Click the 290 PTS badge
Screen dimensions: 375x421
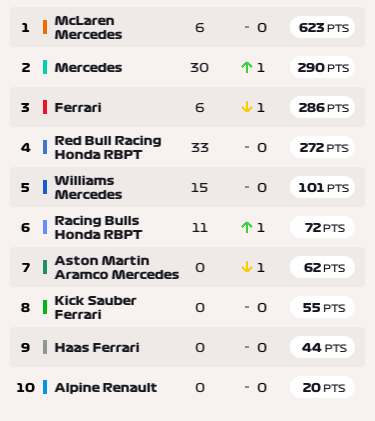coord(322,67)
